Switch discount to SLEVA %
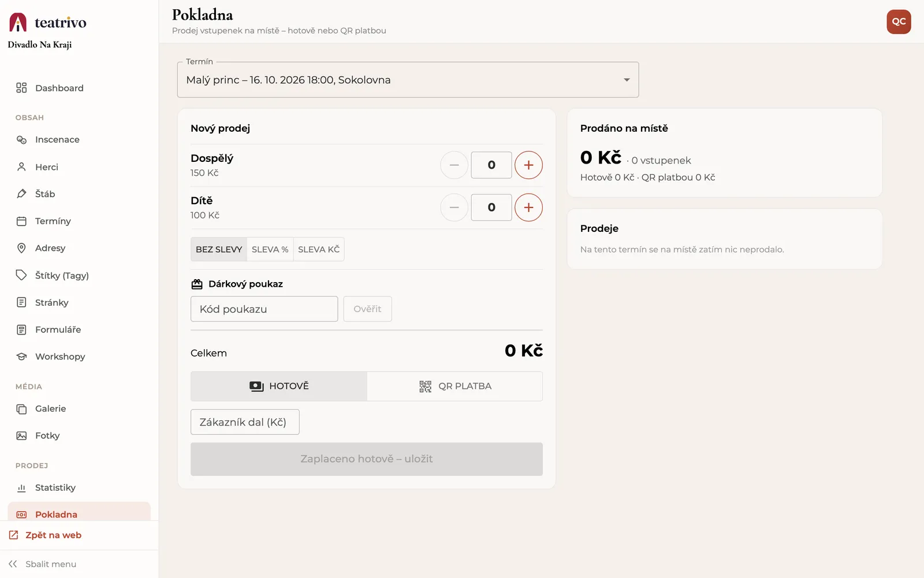This screenshot has height=578, width=924. pyautogui.click(x=270, y=249)
